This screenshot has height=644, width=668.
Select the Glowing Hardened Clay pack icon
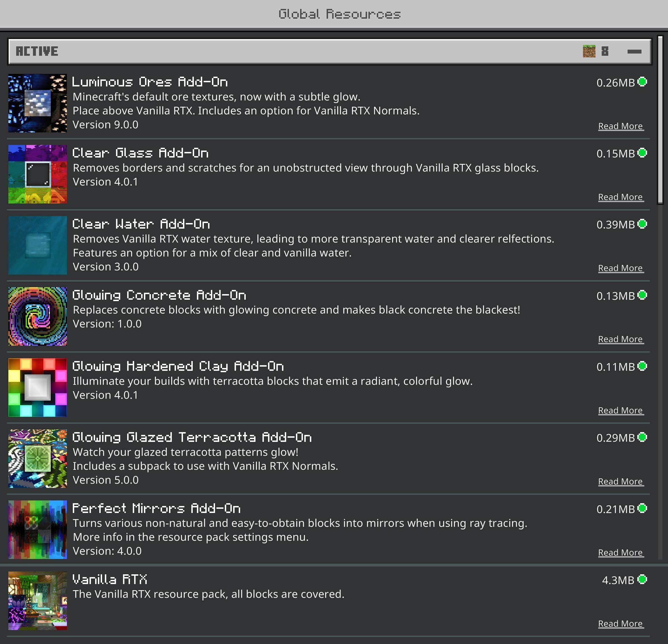pyautogui.click(x=37, y=388)
